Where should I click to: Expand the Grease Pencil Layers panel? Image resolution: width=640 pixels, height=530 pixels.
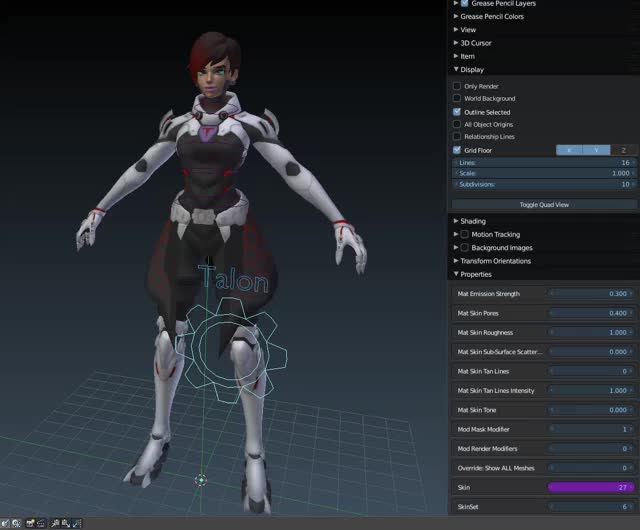point(456,3)
